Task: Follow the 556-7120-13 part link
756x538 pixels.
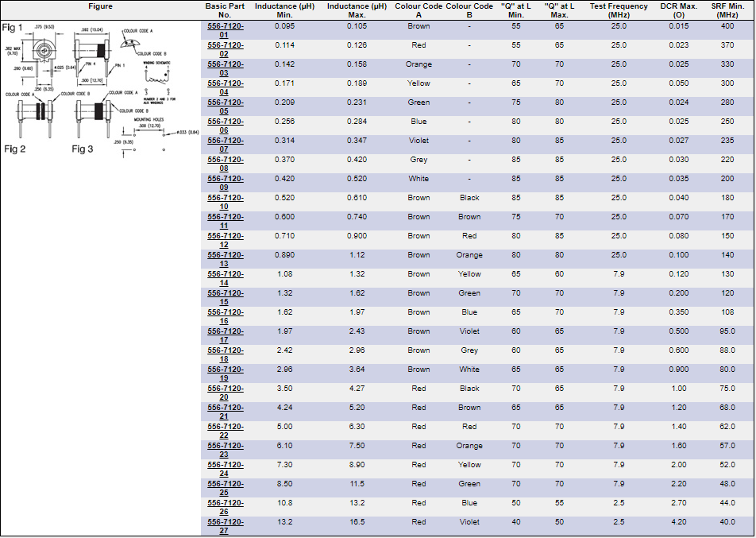Action: (x=225, y=259)
